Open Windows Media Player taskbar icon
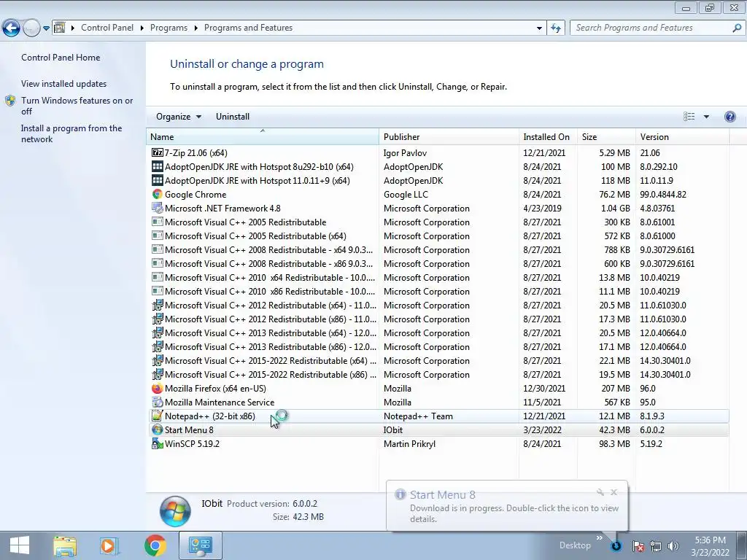Screen dimensions: 747x560 [109, 545]
